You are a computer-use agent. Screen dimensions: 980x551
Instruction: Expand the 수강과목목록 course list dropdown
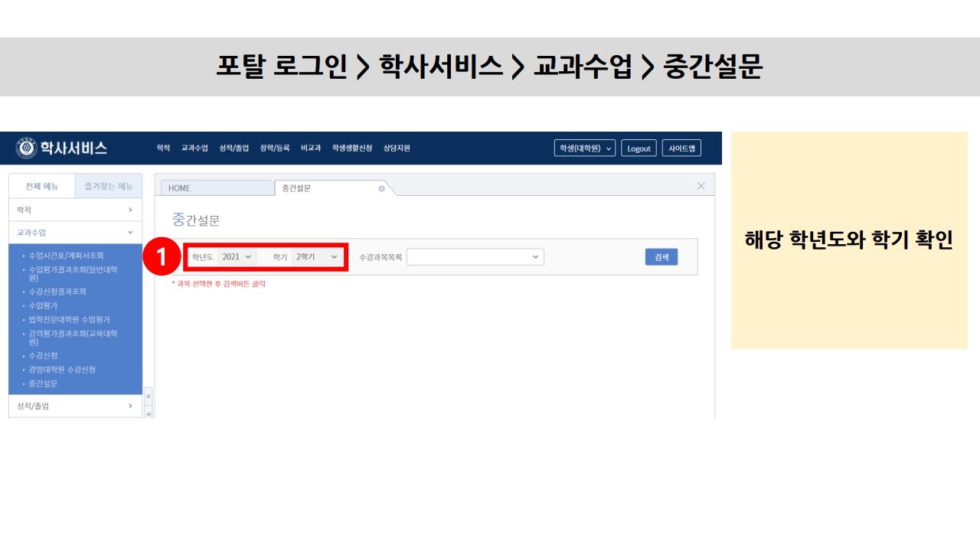point(475,257)
